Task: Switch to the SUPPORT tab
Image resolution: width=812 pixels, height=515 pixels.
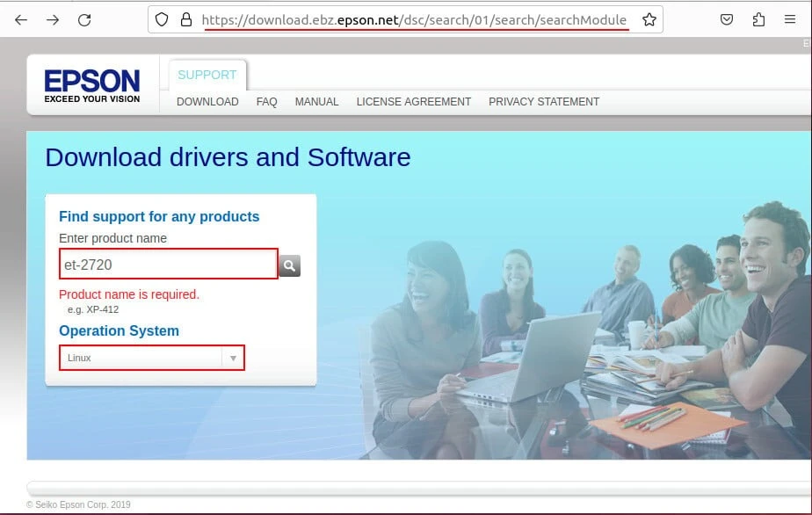Action: coord(207,75)
